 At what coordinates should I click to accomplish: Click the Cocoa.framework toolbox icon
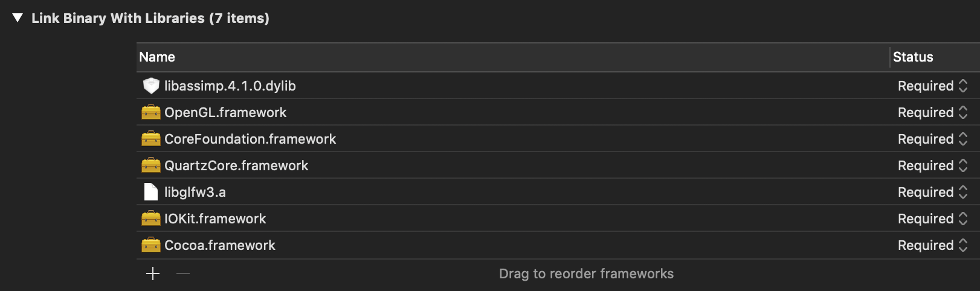coord(150,245)
